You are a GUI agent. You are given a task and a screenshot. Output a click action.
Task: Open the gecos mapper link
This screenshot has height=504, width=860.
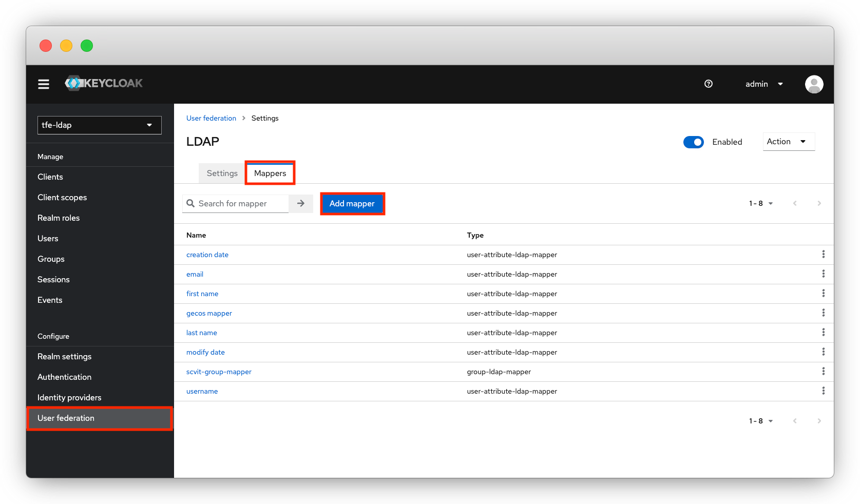point(209,313)
